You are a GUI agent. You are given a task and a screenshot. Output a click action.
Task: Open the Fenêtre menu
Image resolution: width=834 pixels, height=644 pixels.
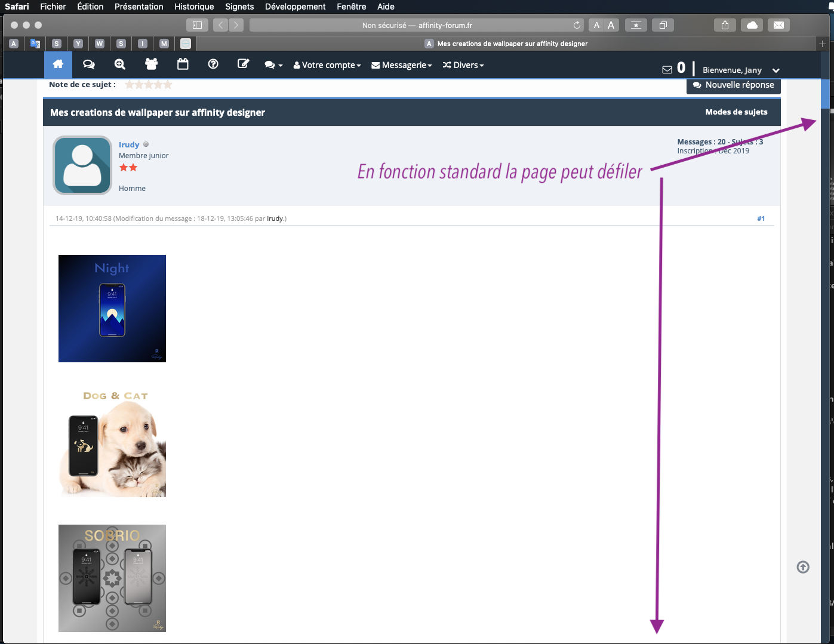[x=352, y=7]
